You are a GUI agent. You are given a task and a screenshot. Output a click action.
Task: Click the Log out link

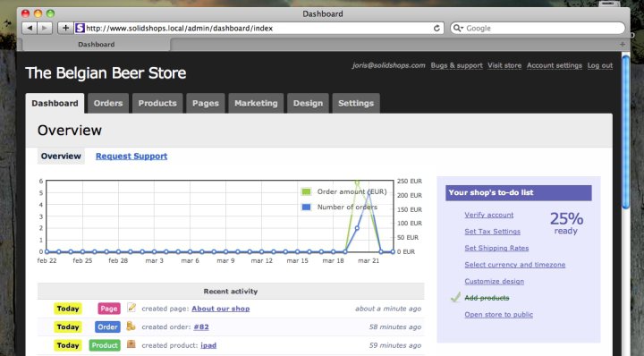coord(599,65)
